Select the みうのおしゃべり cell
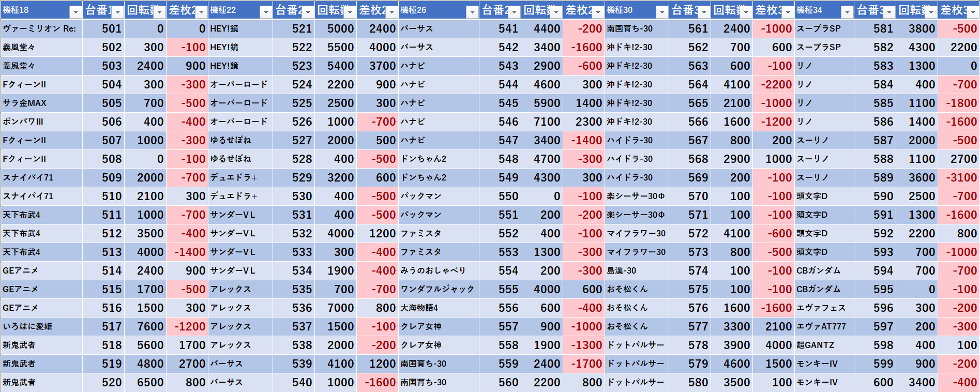The width and height of the screenshot is (980, 392). (439, 271)
